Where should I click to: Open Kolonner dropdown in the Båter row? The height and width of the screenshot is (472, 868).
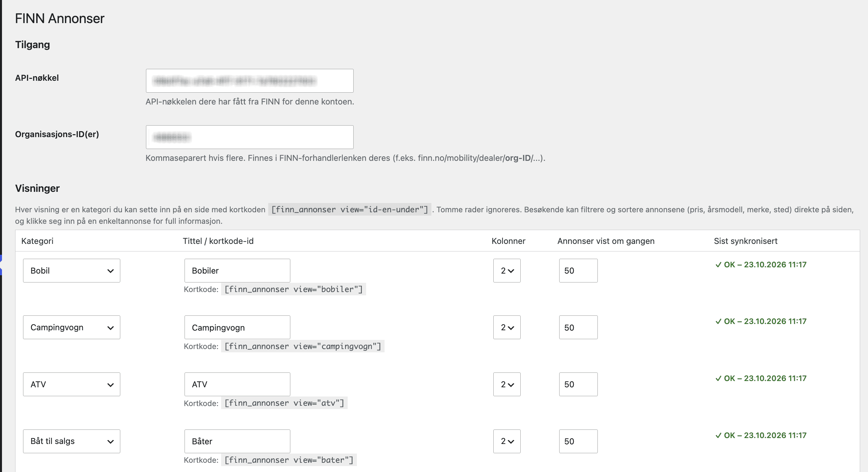tap(507, 441)
